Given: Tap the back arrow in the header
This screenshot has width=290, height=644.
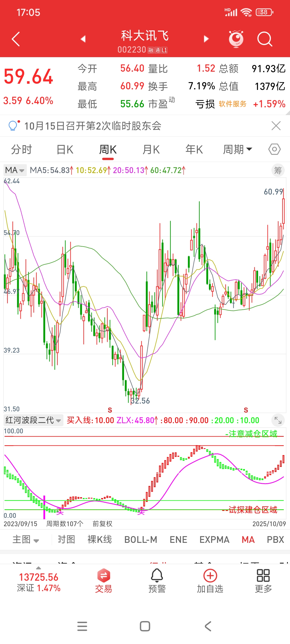Looking at the screenshot, I should [x=16, y=39].
